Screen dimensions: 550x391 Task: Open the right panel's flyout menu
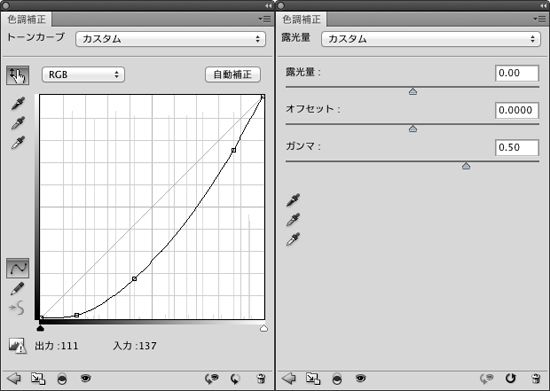[x=539, y=19]
